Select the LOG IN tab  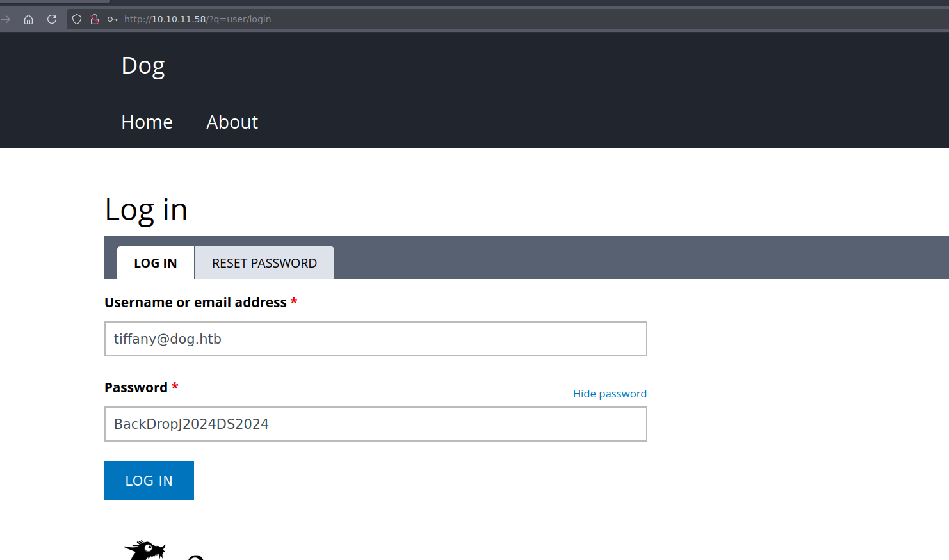(156, 263)
